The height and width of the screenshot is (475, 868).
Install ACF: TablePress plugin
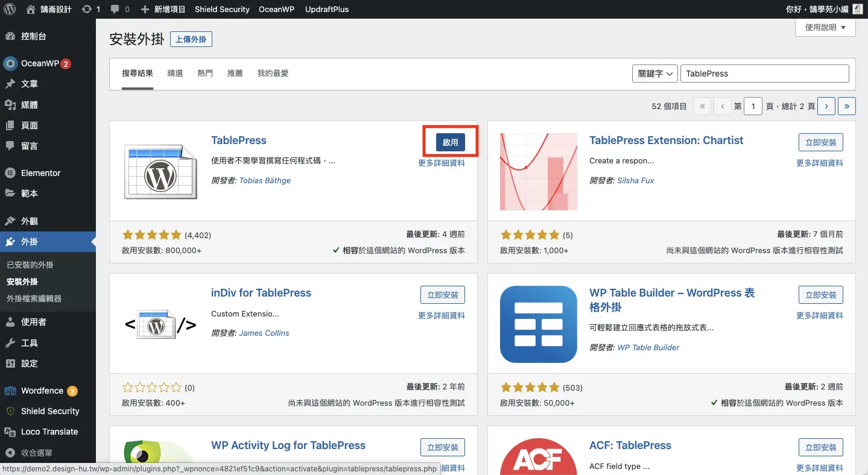coord(820,447)
